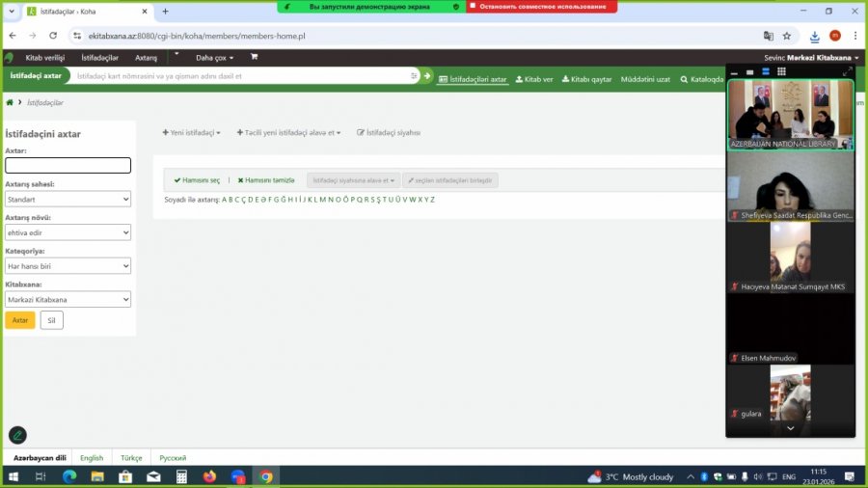Click the Axtar patron search input field
This screenshot has width=868, height=488.
coord(68,166)
